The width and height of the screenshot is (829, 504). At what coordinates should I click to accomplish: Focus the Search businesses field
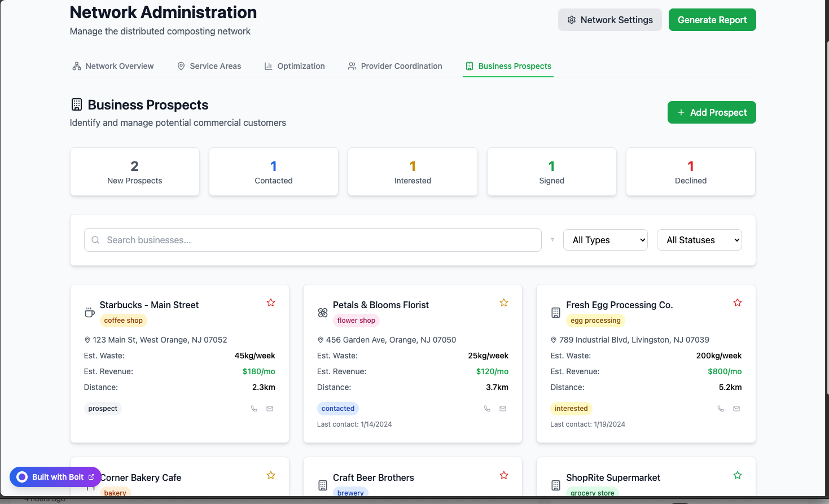(313, 240)
